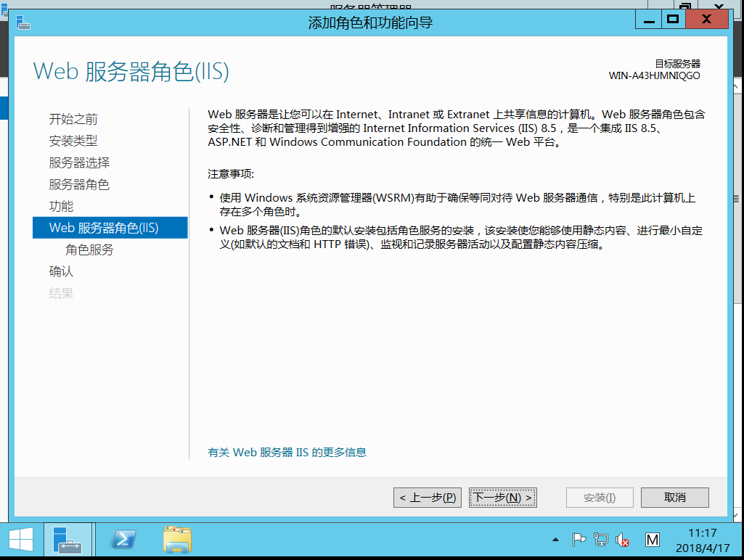The image size is (744, 560).
Task: Go to 服务器角色 step
Action: click(x=79, y=184)
